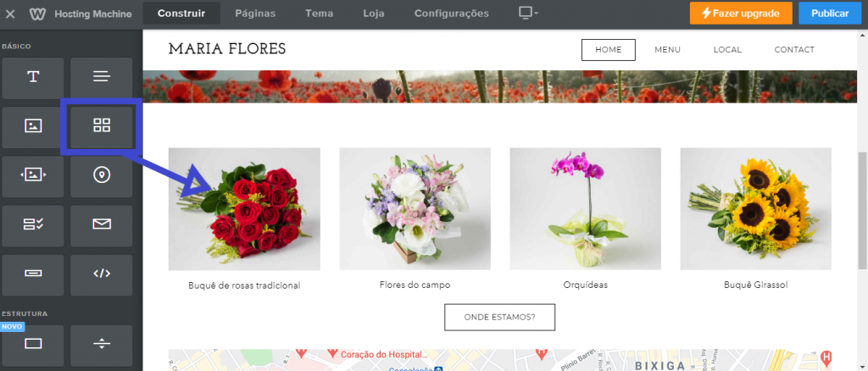Select the Map pin element icon
Image resolution: width=868 pixels, height=371 pixels.
click(102, 175)
